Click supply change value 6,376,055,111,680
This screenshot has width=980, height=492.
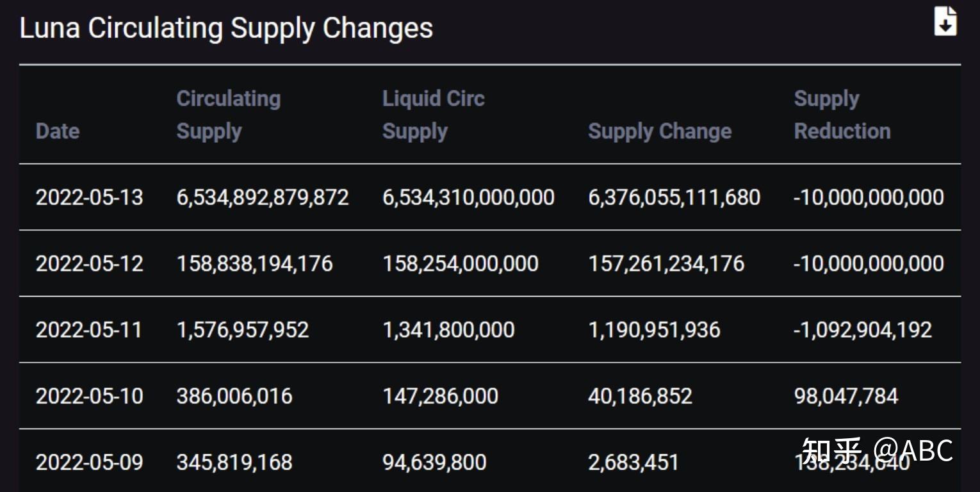click(x=674, y=197)
